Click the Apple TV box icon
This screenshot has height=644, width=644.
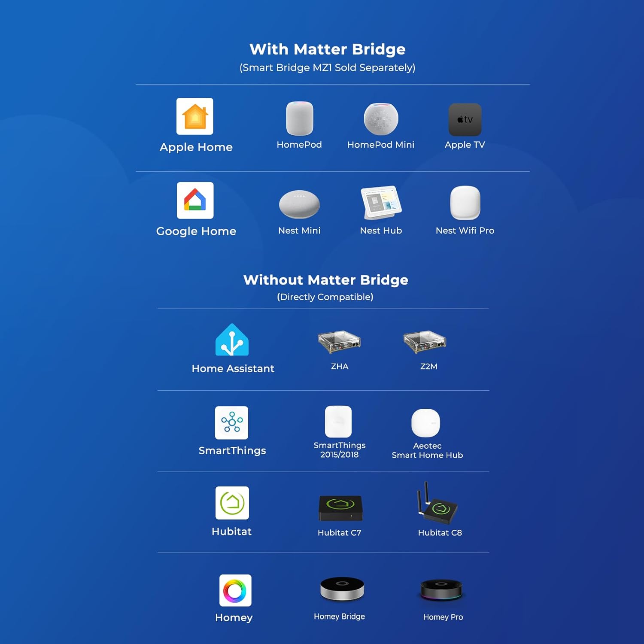(x=465, y=120)
